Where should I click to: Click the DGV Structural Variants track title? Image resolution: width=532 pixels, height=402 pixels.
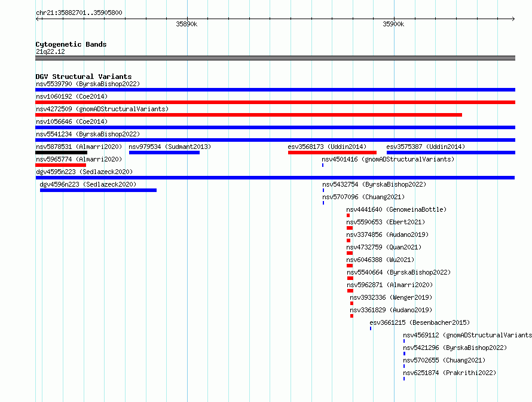click(x=84, y=77)
